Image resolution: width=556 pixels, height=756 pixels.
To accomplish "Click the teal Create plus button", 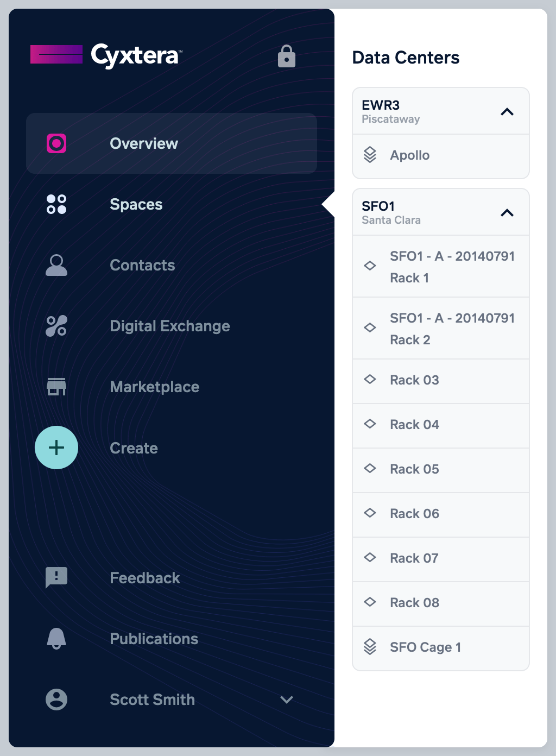I will pyautogui.click(x=56, y=448).
